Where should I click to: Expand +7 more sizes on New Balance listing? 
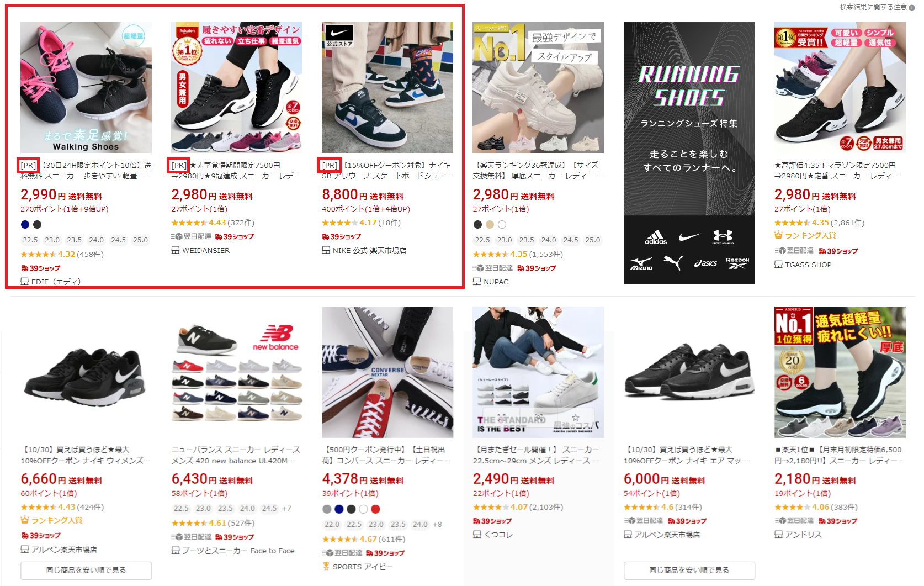pyautogui.click(x=286, y=509)
